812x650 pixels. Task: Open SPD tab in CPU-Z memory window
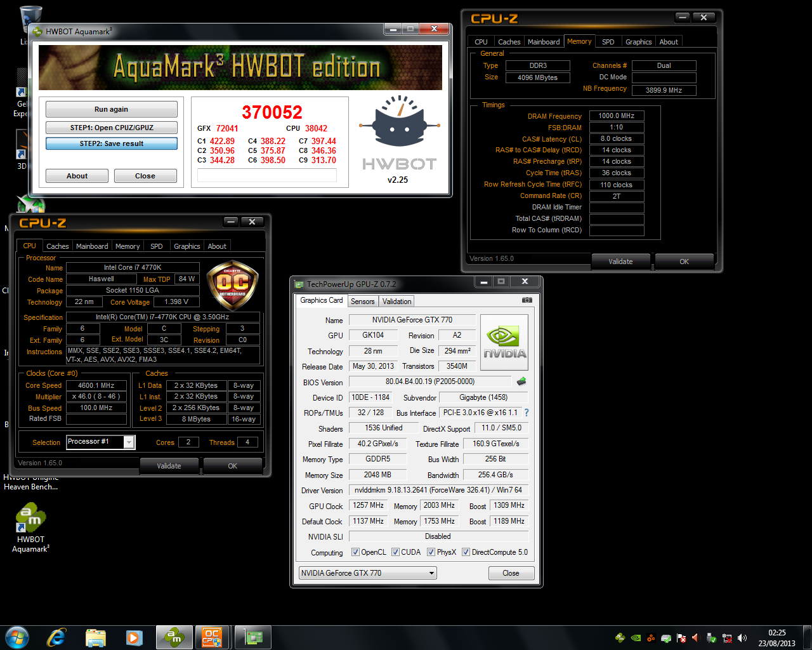[x=608, y=42]
